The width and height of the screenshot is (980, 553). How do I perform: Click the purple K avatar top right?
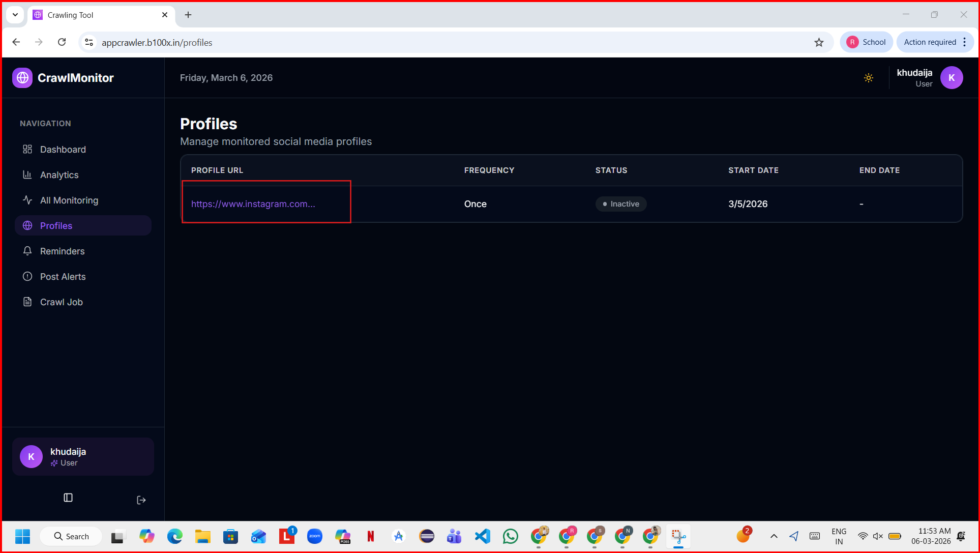click(951, 78)
